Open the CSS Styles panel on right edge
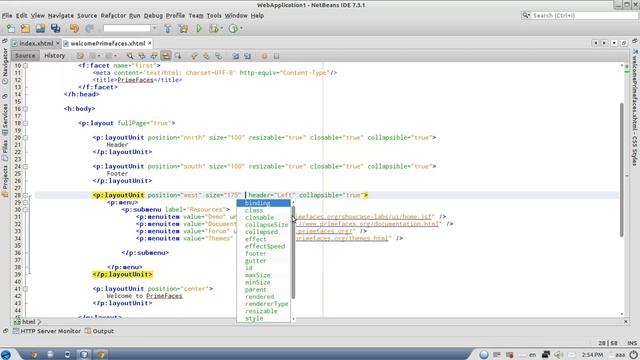This screenshot has width=640, height=360. [x=635, y=107]
